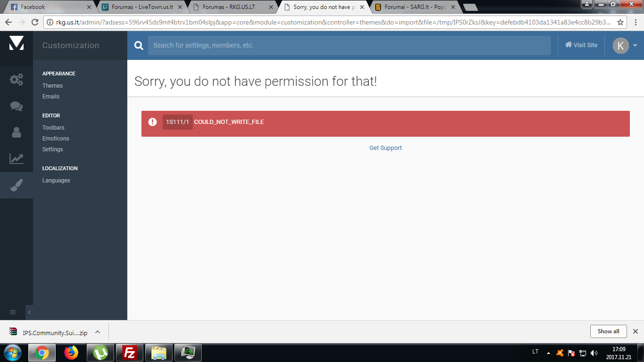
Task: Switch to Forumas - RKG.US.LT tab
Action: (x=231, y=7)
